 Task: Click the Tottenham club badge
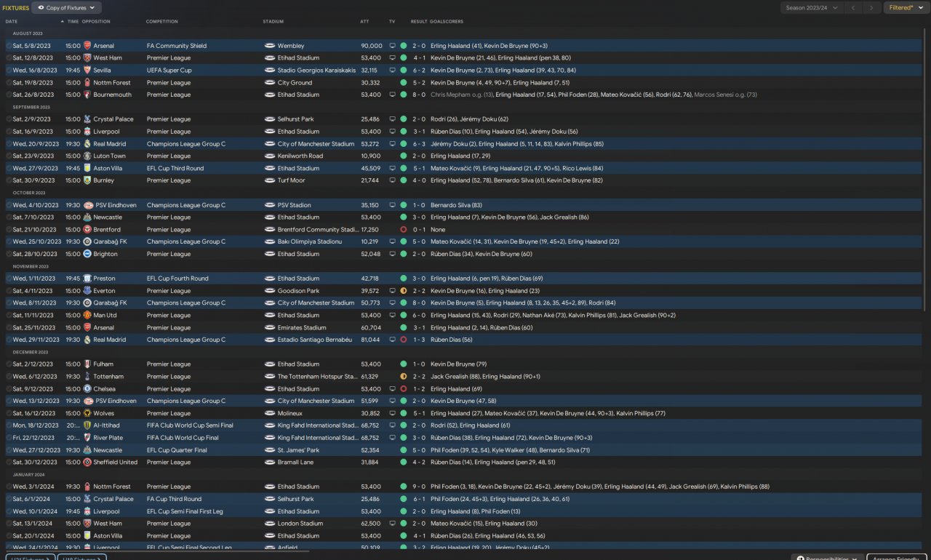(x=87, y=377)
